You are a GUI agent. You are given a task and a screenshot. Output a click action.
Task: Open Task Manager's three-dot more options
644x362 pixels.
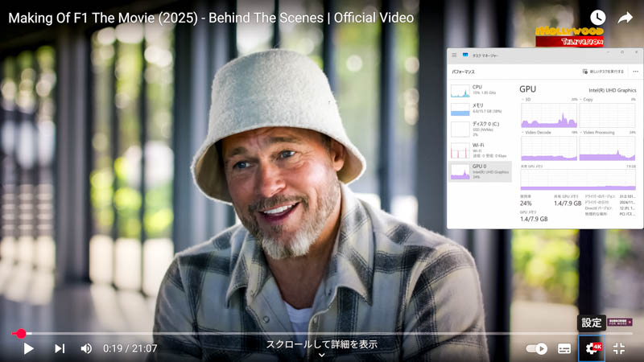[635, 72]
